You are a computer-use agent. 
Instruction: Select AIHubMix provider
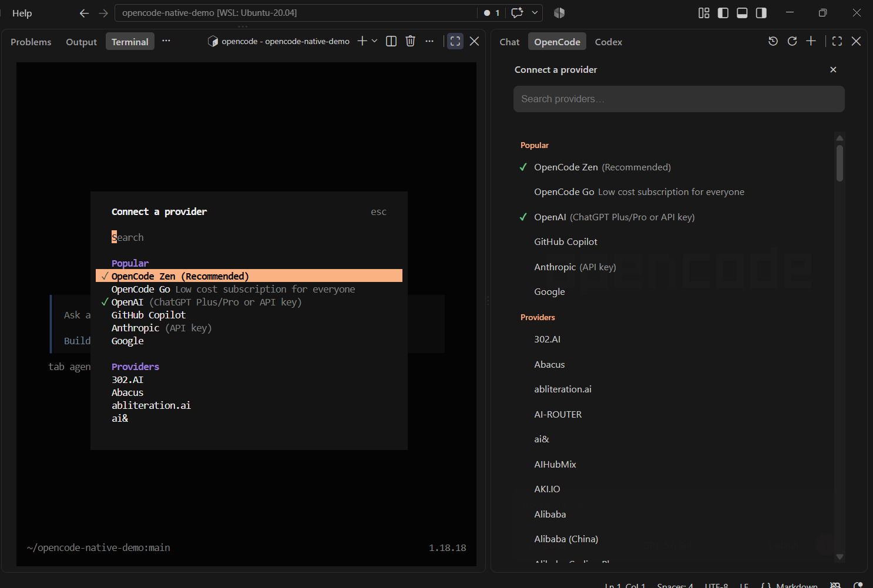(x=674, y=464)
